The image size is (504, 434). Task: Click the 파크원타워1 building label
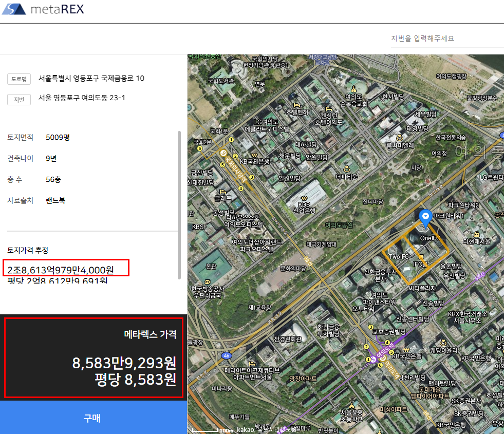449,216
